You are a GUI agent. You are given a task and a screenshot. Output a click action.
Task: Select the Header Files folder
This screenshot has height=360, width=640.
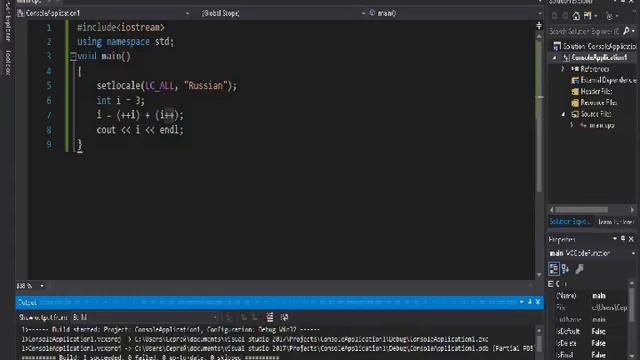(x=592, y=91)
